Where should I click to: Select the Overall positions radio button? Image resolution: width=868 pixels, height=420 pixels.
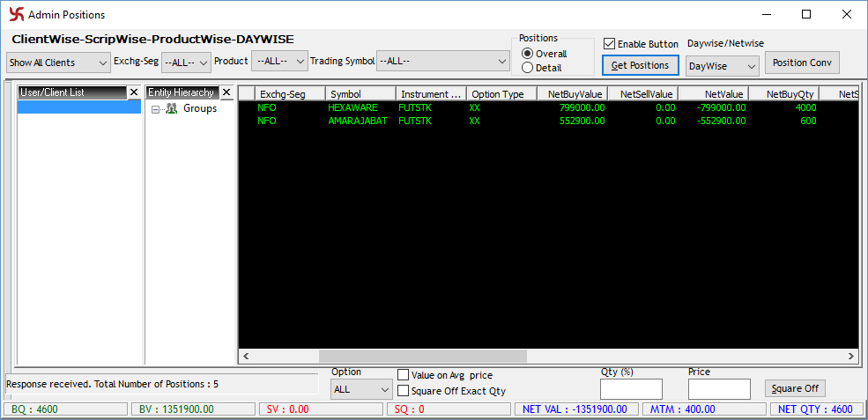[528, 55]
